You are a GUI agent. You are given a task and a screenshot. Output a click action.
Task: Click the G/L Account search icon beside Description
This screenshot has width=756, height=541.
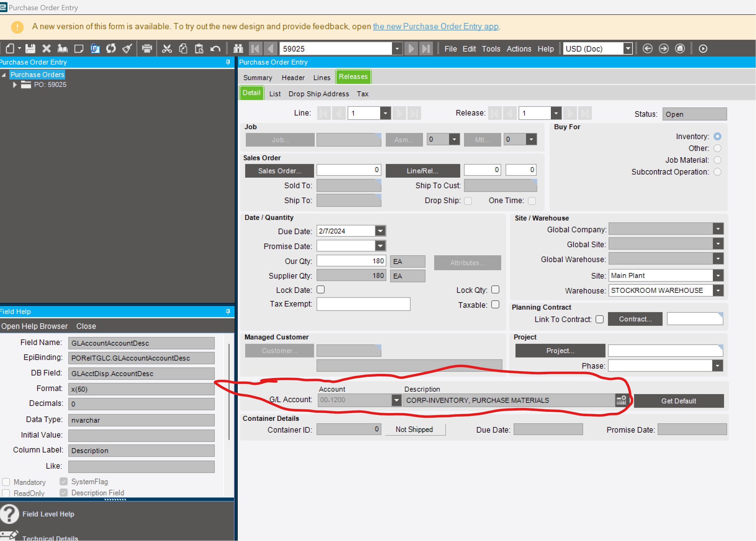621,400
